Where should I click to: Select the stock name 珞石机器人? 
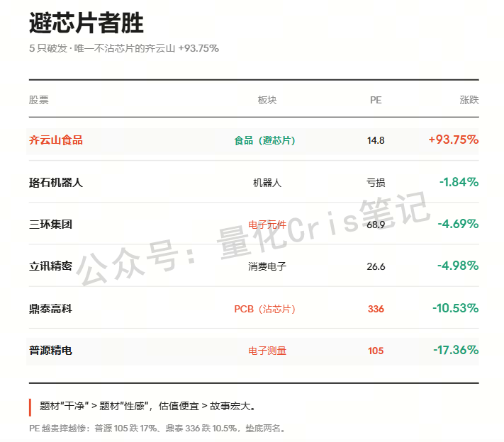coord(56,183)
